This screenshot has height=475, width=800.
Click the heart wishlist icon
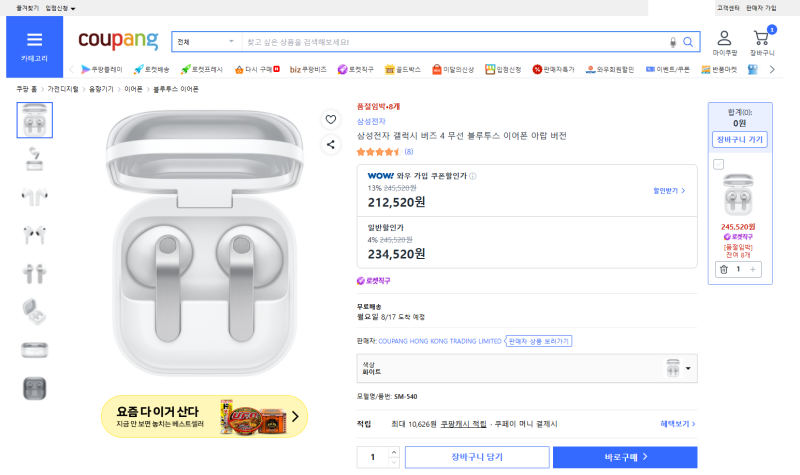click(331, 119)
